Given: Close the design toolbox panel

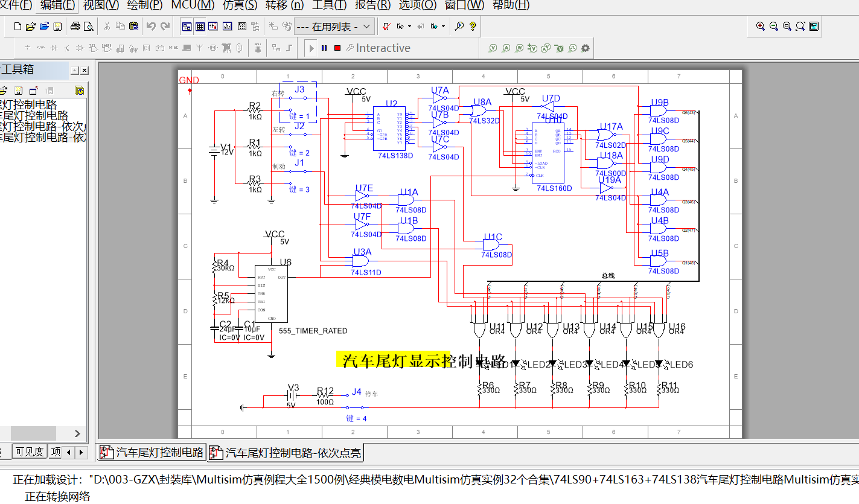Looking at the screenshot, I should click(85, 71).
